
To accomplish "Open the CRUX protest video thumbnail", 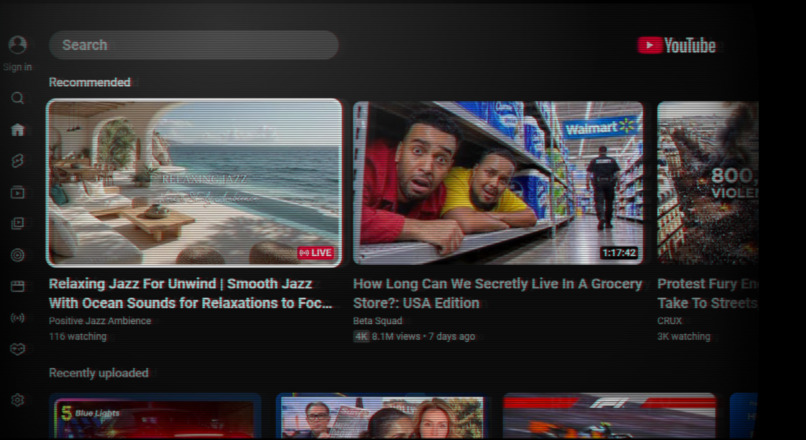I will pyautogui.click(x=708, y=182).
